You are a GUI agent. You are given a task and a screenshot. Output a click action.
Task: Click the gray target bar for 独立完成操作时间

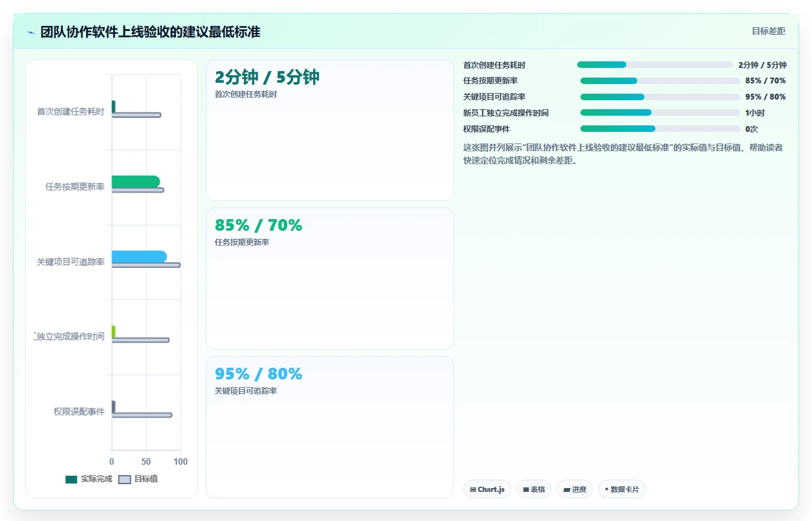pyautogui.click(x=140, y=340)
